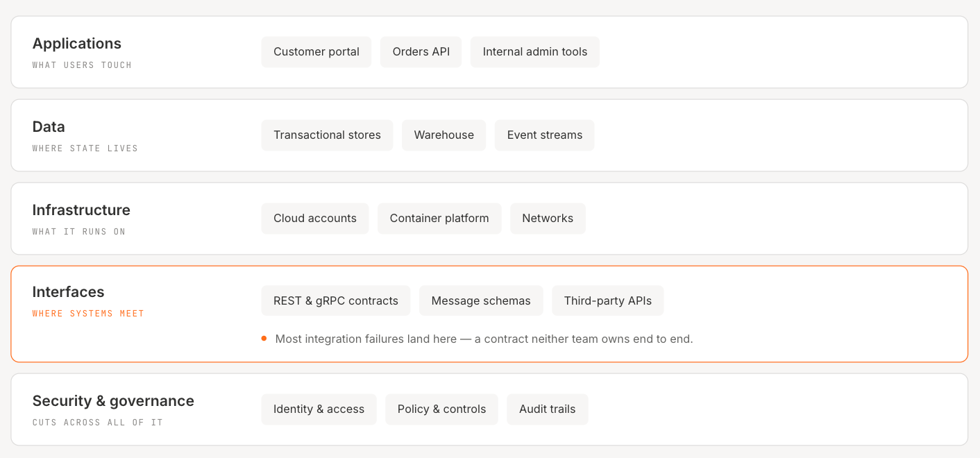The height and width of the screenshot is (458, 980).
Task: Choose the Third-party APIs chip
Action: [608, 301]
